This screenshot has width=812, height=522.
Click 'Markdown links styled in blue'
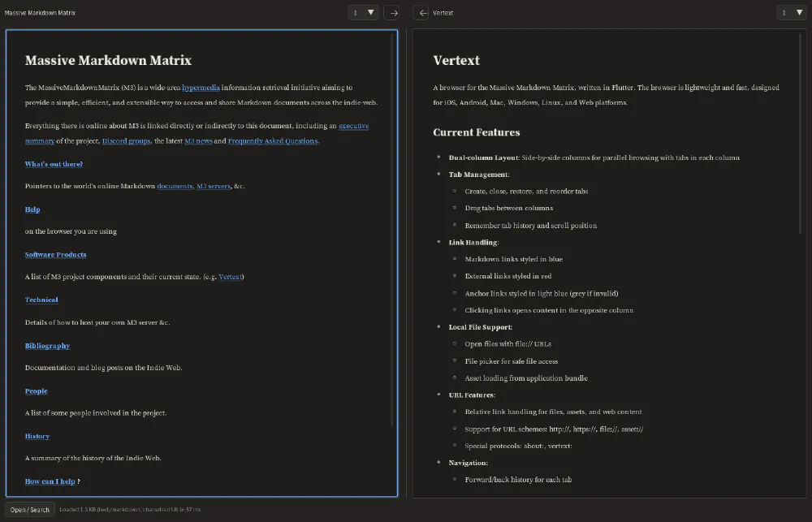click(x=514, y=259)
